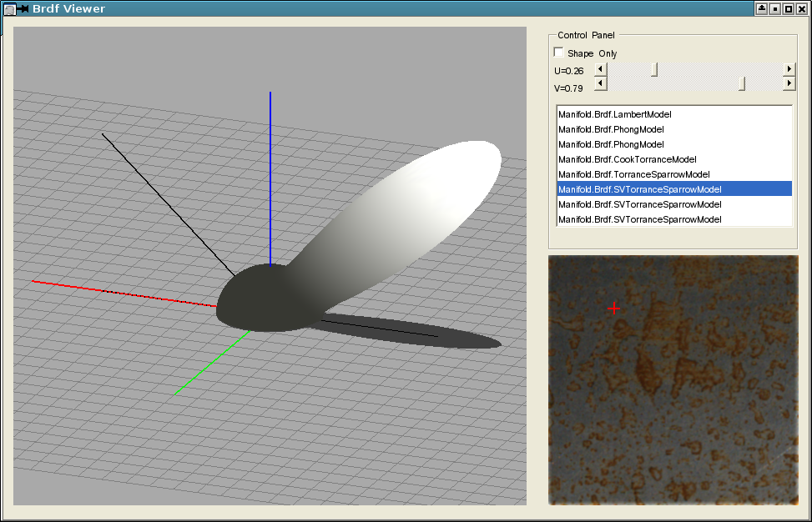This screenshot has width=812, height=522.
Task: Minimize the Brdf Viewer window
Action: click(774, 8)
